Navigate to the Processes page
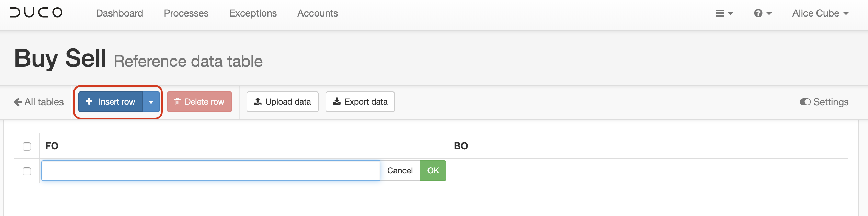The width and height of the screenshot is (868, 216). [x=186, y=13]
